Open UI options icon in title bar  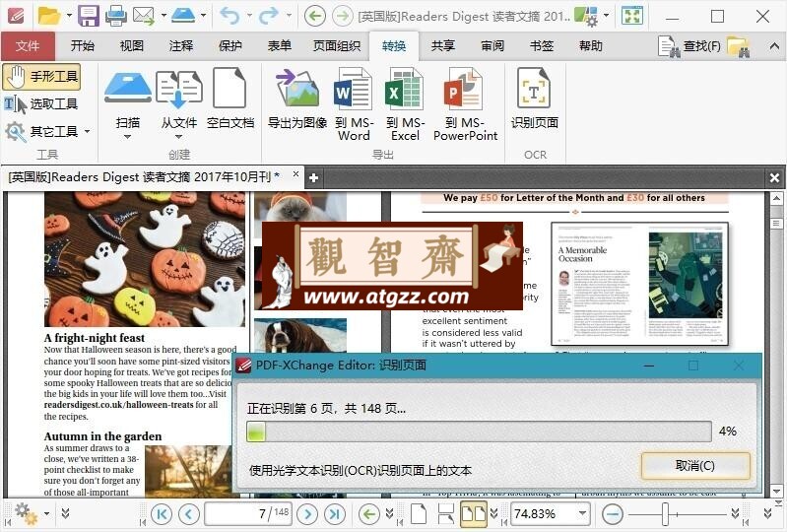tap(586, 16)
